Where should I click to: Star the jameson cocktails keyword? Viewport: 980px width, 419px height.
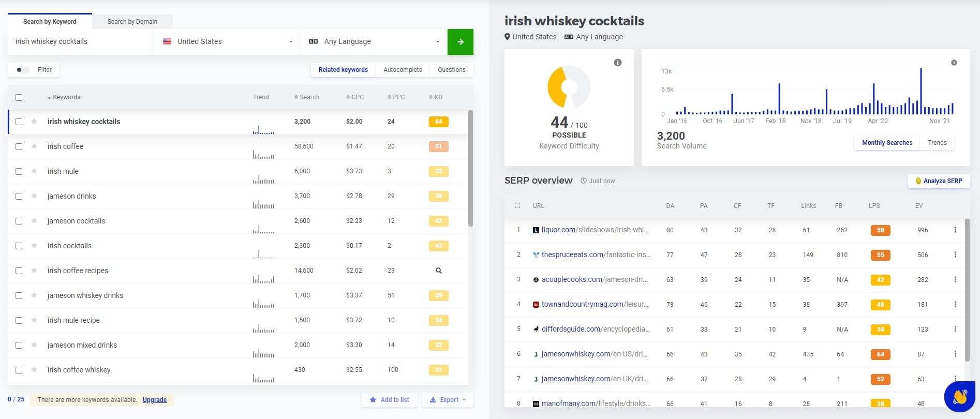pos(34,221)
